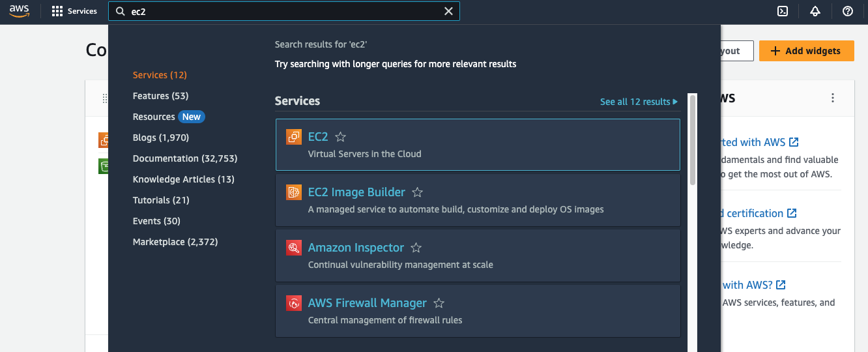Select the Tutorials (21) filter
This screenshot has width=868, height=352.
pyautogui.click(x=161, y=200)
